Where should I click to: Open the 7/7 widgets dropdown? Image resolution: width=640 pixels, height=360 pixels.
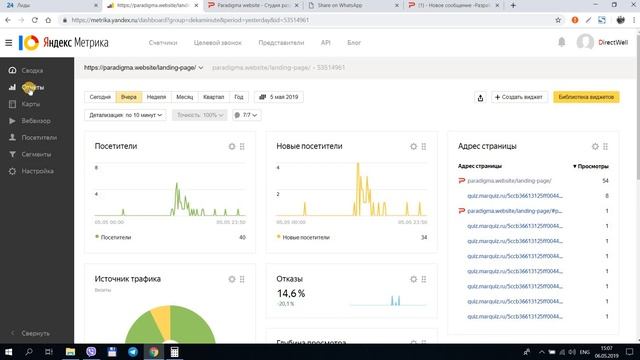[x=247, y=115]
